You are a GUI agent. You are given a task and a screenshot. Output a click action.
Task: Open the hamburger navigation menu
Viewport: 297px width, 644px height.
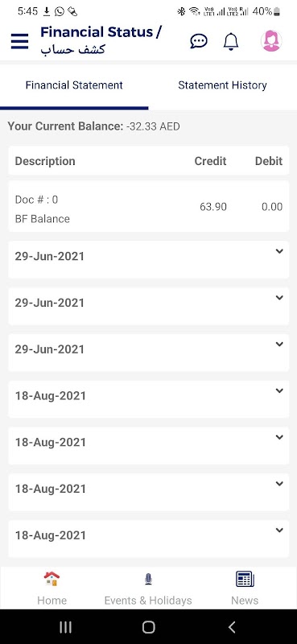pyautogui.click(x=19, y=42)
